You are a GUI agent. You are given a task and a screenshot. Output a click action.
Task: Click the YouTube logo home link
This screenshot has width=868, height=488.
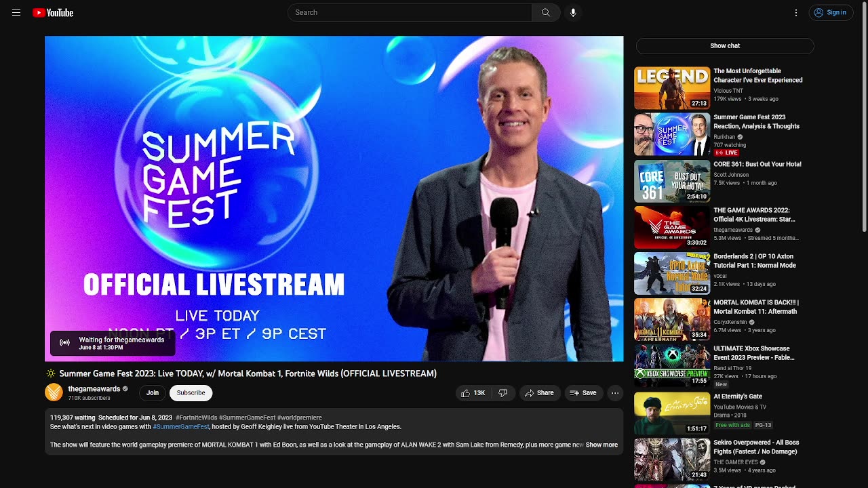[53, 12]
